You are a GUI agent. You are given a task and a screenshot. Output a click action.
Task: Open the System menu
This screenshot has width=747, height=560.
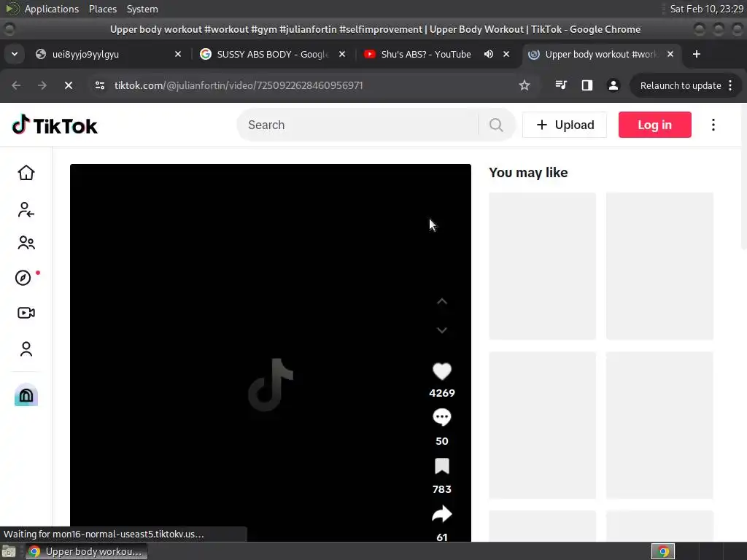click(142, 9)
